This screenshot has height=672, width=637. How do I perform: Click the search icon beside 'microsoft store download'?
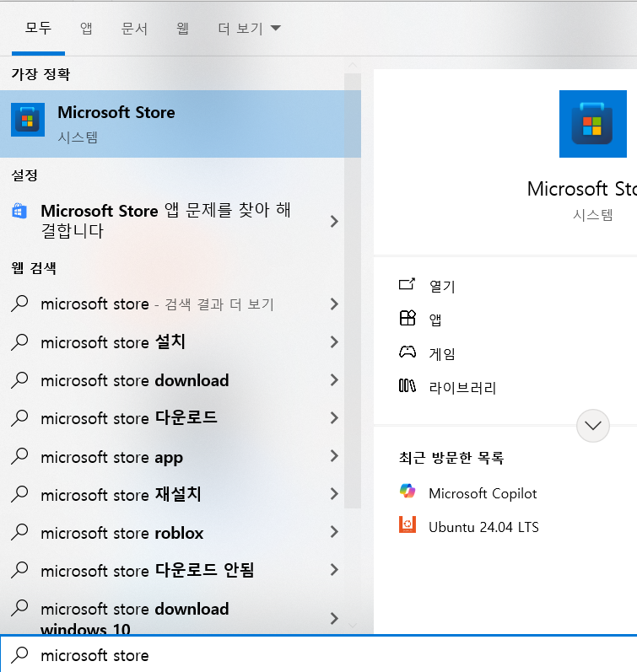coord(19,380)
